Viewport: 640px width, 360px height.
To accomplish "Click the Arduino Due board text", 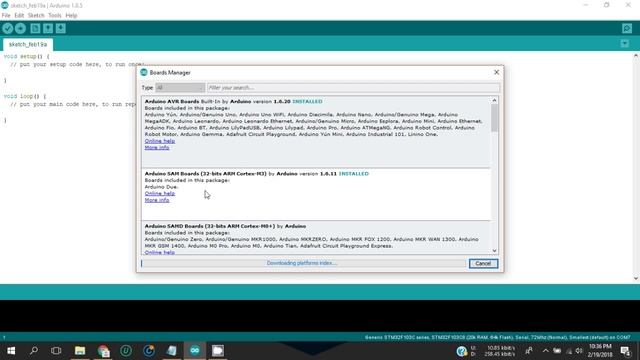I will 161,187.
